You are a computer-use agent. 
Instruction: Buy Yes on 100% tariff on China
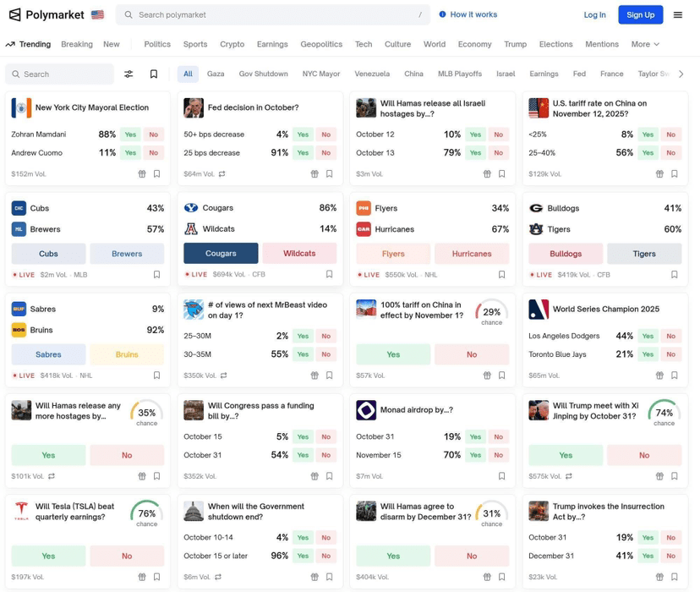tap(393, 354)
